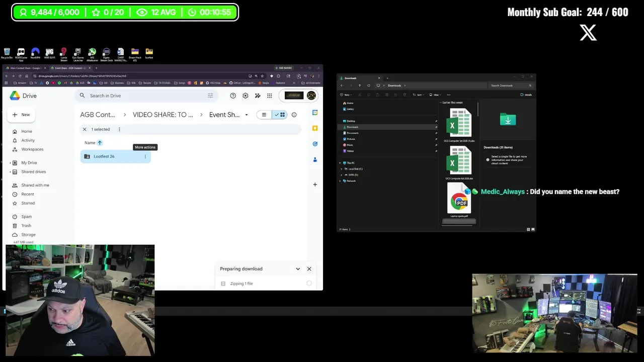644x362 pixels.
Task: Open Google Keep side panel icon
Action: click(x=315, y=128)
